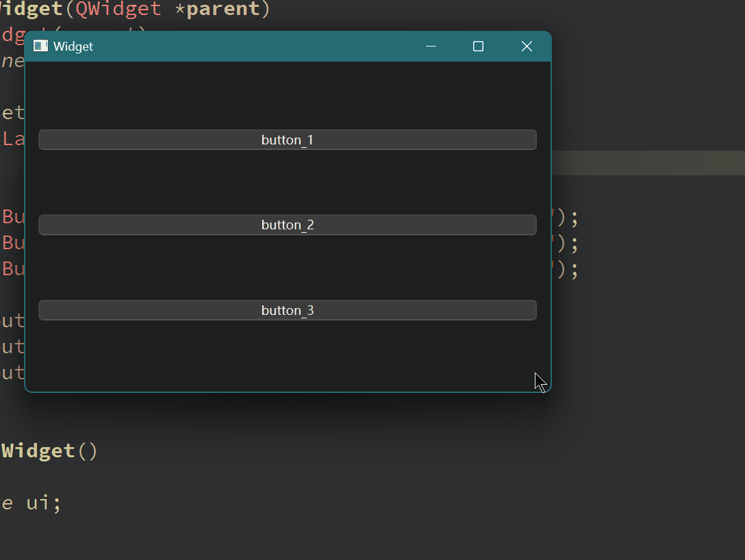The width and height of the screenshot is (745, 560).
Task: Click the highlighted current line in editor
Action: (x=647, y=163)
